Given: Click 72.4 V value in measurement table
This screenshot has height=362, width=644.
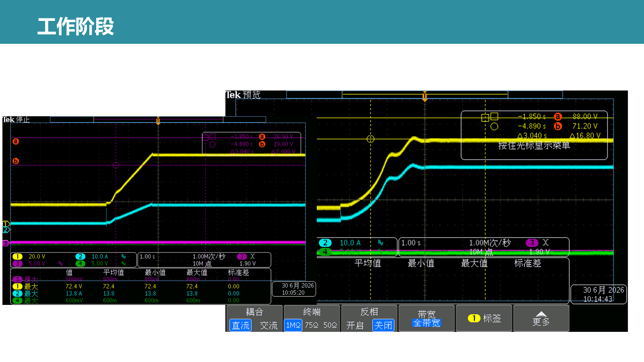Looking at the screenshot, I should [x=74, y=286].
